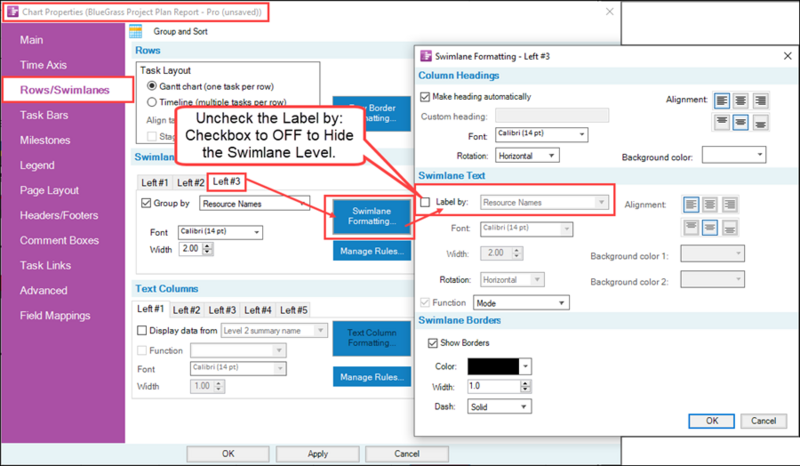The width and height of the screenshot is (800, 466).
Task: Open Task Bars settings page
Action: pyautogui.click(x=44, y=115)
